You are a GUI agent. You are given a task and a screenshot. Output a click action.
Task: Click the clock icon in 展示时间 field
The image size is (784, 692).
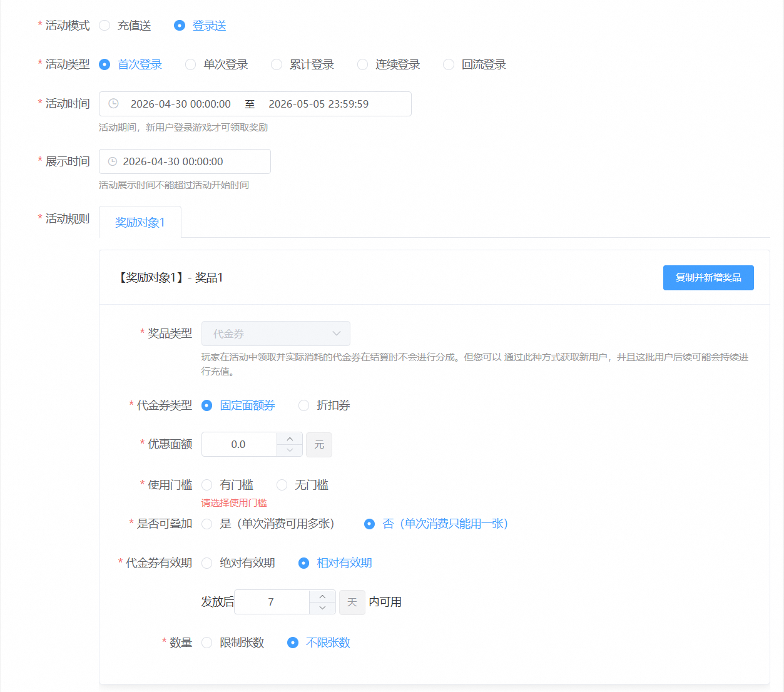coord(113,161)
